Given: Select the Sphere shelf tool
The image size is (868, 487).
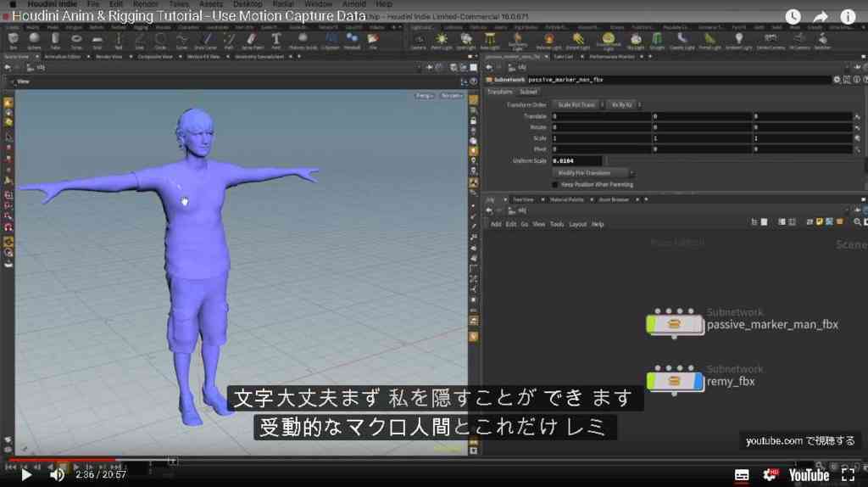Looking at the screenshot, I should 34,40.
